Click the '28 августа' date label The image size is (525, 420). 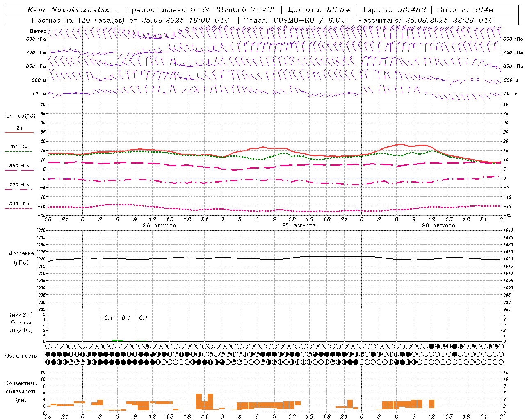point(438,226)
